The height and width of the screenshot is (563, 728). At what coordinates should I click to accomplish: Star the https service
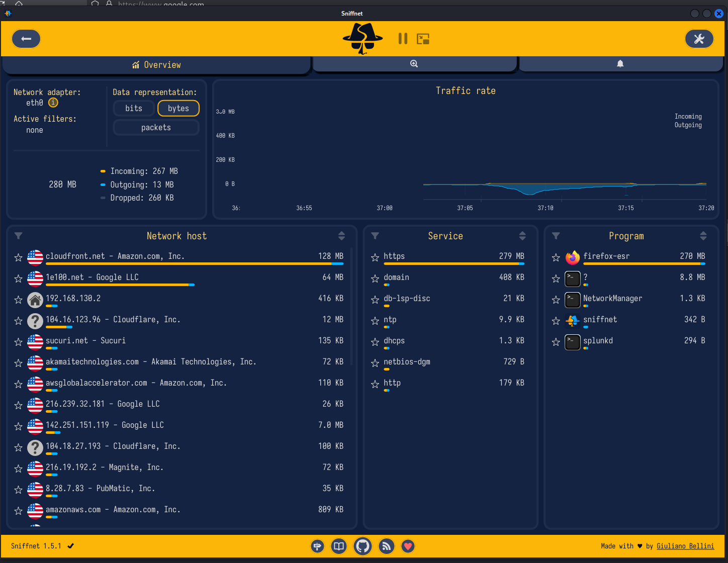tap(375, 257)
